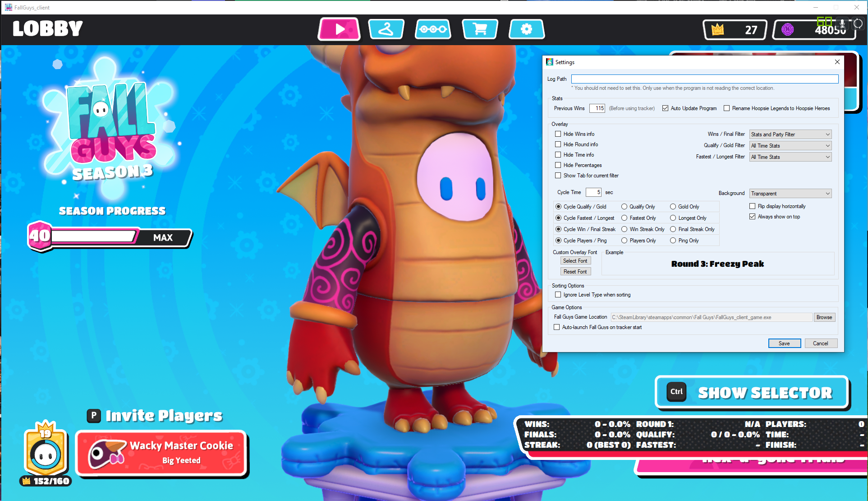Uncheck Auto Update Program

coord(666,108)
